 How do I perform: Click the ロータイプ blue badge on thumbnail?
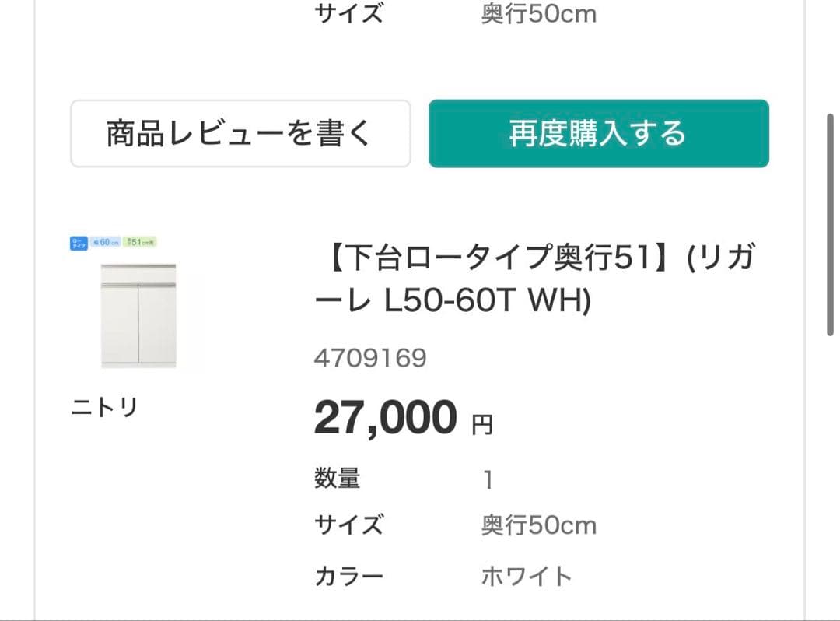[79, 244]
